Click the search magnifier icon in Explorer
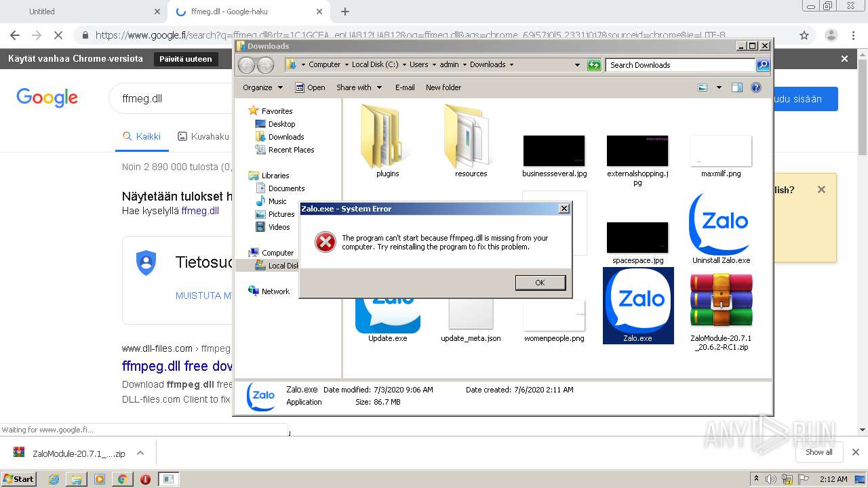The image size is (868, 488). point(763,65)
